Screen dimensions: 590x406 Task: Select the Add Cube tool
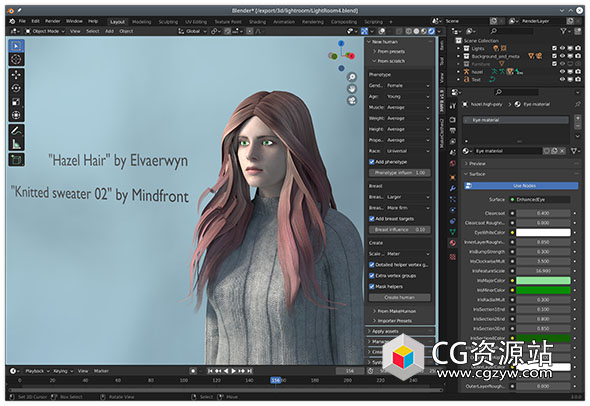tap(16, 160)
